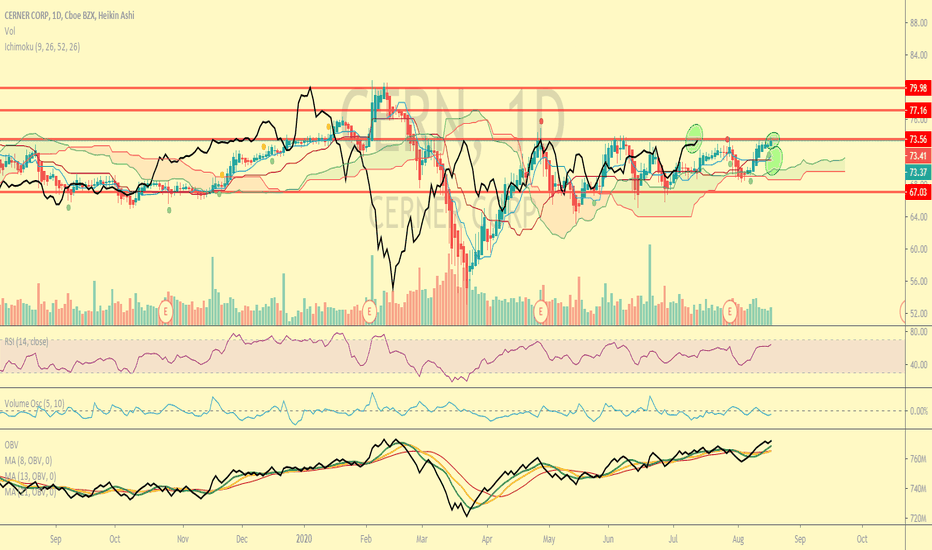Screen dimensions: 932x550
Task: Click the Apr label on time axis
Action: pos(487,539)
